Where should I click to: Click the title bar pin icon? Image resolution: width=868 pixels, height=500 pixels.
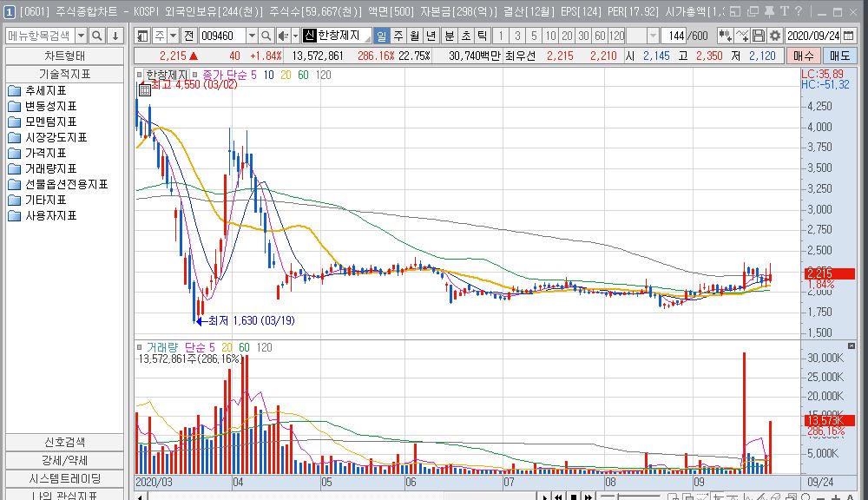pyautogui.click(x=769, y=11)
